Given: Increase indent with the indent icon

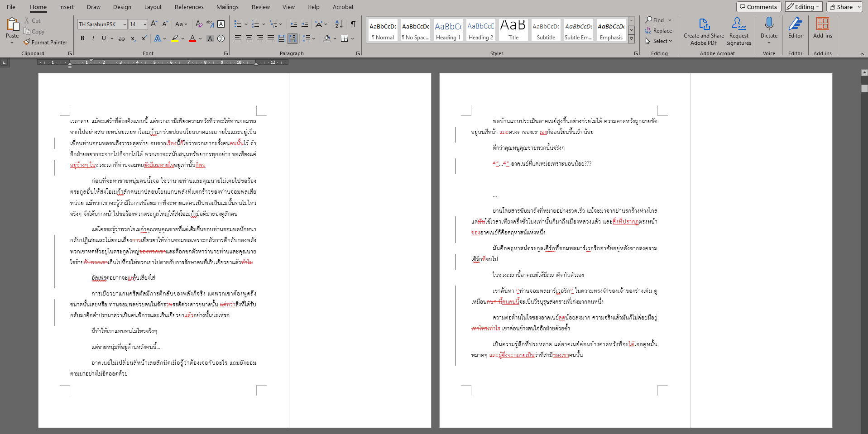Looking at the screenshot, I should point(305,24).
